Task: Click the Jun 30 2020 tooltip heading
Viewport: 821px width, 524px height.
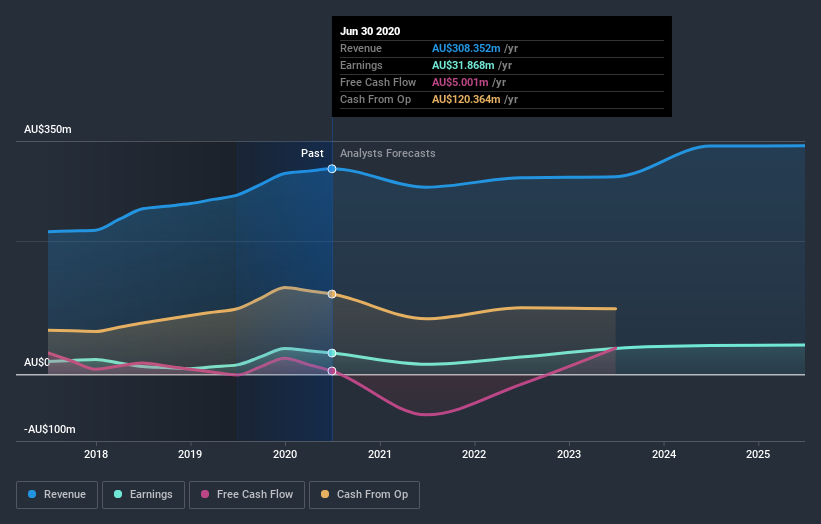Action: (370, 31)
